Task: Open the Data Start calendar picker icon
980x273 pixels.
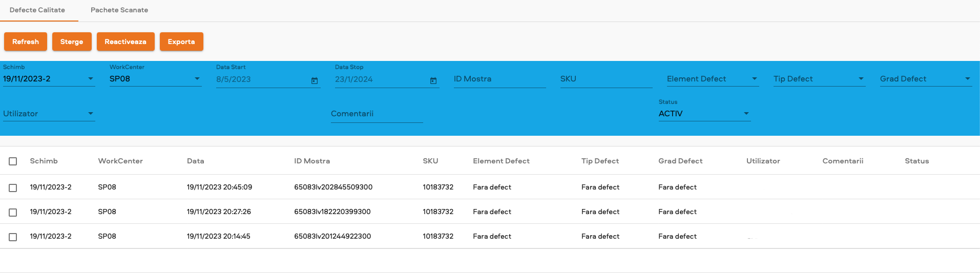Action: coord(315,80)
